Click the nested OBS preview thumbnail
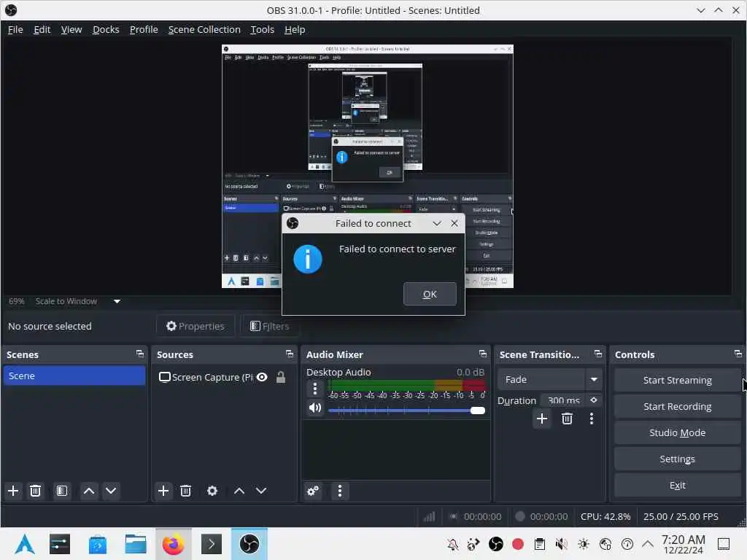 pos(368,166)
